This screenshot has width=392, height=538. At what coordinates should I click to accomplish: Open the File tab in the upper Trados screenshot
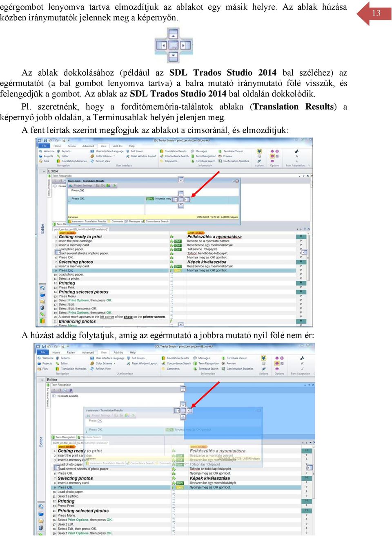(45, 146)
